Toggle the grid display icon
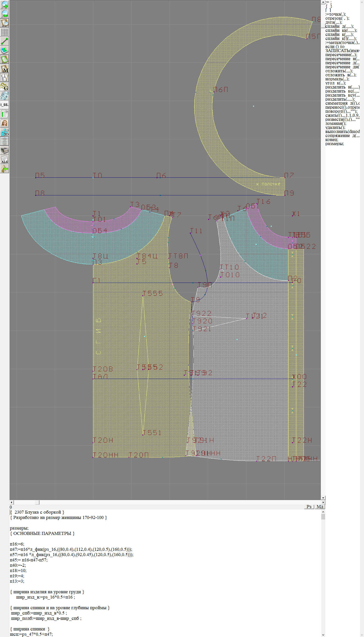 (5, 32)
